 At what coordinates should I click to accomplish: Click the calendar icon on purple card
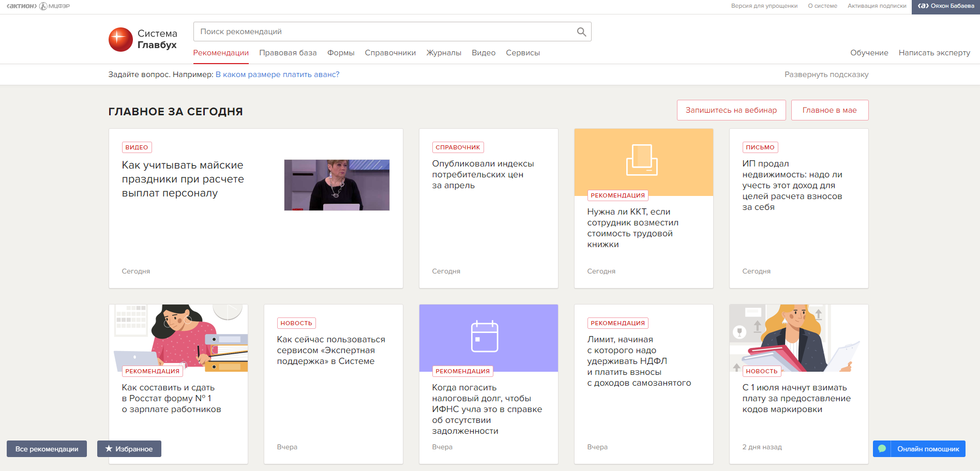coord(485,337)
